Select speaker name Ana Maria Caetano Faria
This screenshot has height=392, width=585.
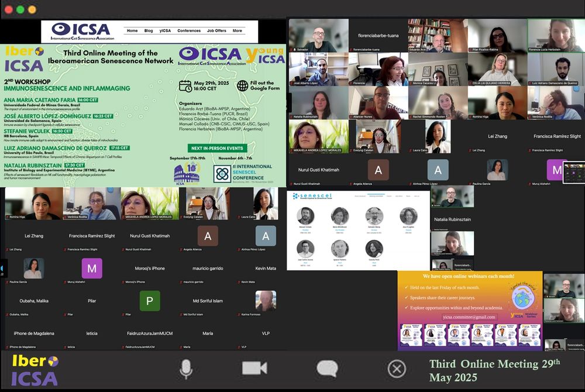40,100
